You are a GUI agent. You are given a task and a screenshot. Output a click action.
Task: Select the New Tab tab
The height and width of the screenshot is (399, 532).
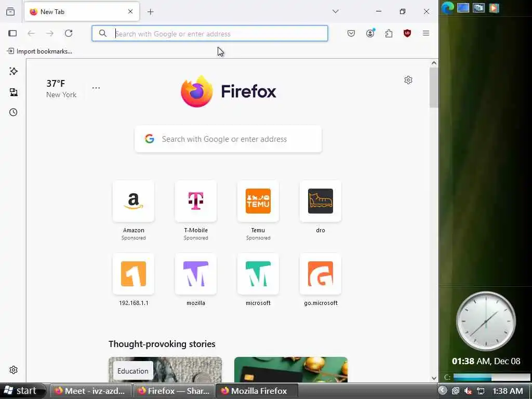[x=82, y=11]
